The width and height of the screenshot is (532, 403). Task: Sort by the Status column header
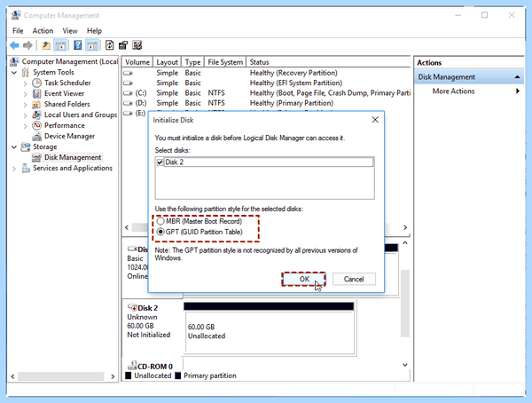tap(328, 62)
